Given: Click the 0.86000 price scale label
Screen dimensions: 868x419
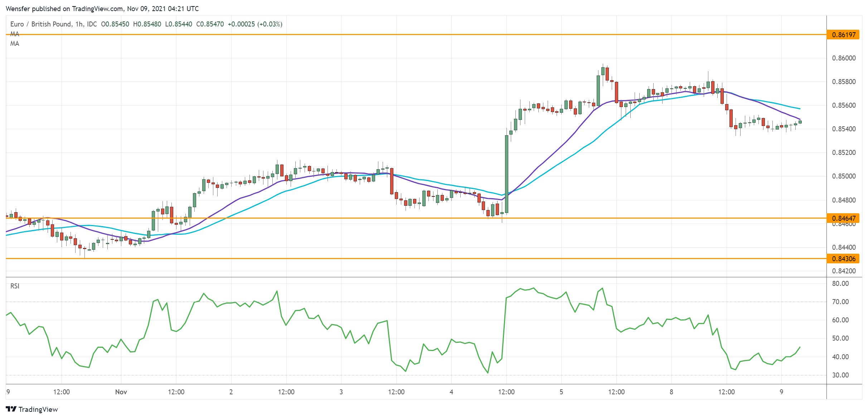Looking at the screenshot, I should 844,58.
